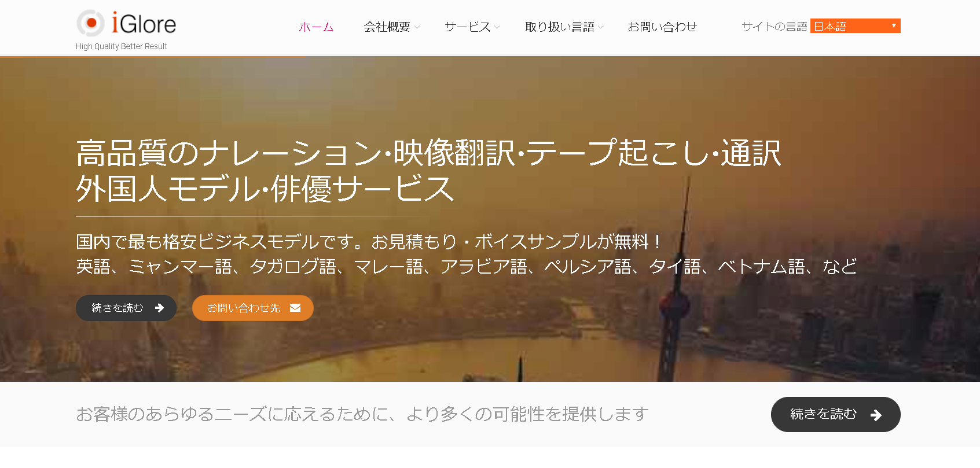The width and height of the screenshot is (980, 468).
Task: Expand the 会社概要 menu chevron
Action: tap(417, 27)
